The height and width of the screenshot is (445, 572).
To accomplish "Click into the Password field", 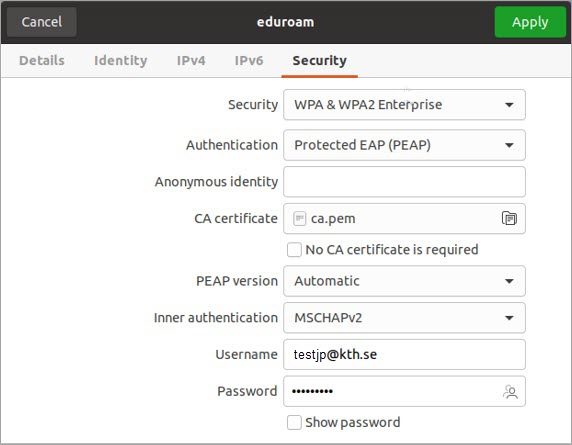I will coord(404,391).
